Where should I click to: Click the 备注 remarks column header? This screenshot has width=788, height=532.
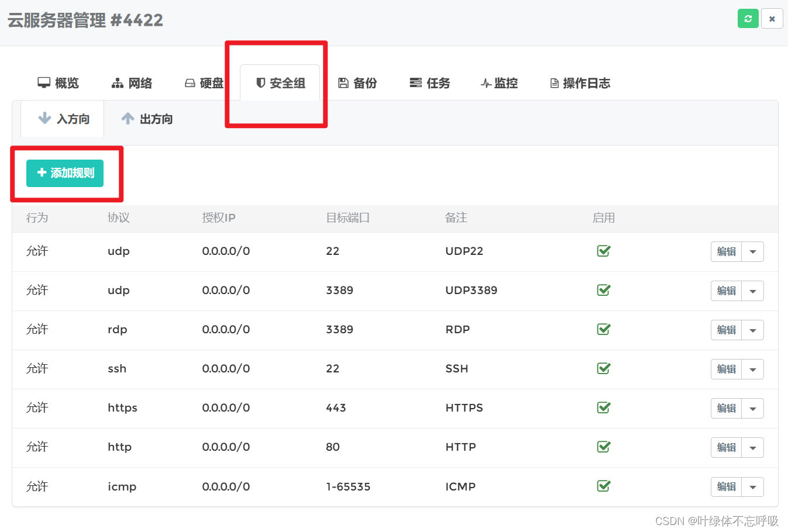(x=456, y=217)
